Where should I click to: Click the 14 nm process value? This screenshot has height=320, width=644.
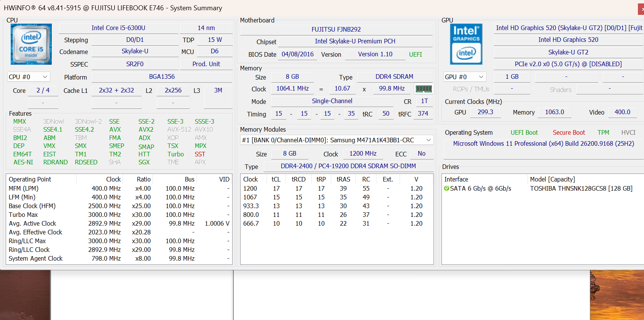click(x=206, y=28)
